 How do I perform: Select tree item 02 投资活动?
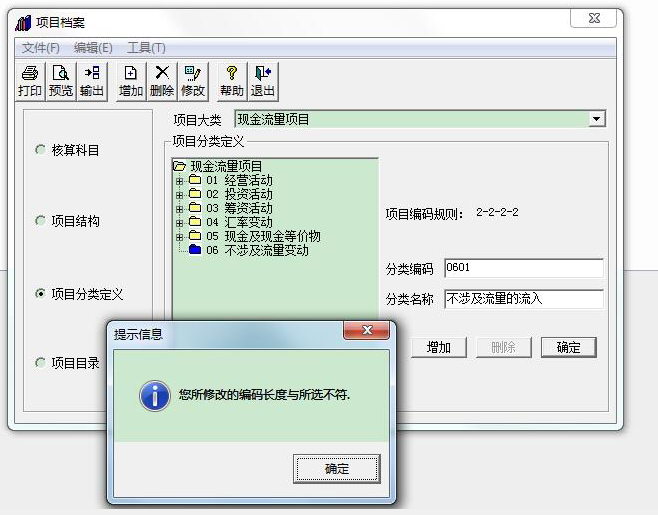[x=239, y=194]
